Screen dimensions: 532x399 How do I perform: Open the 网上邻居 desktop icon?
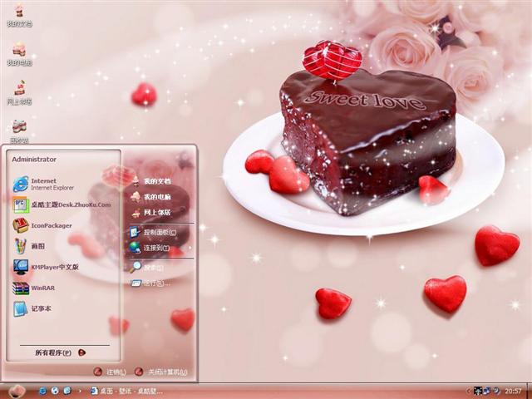pos(19,92)
